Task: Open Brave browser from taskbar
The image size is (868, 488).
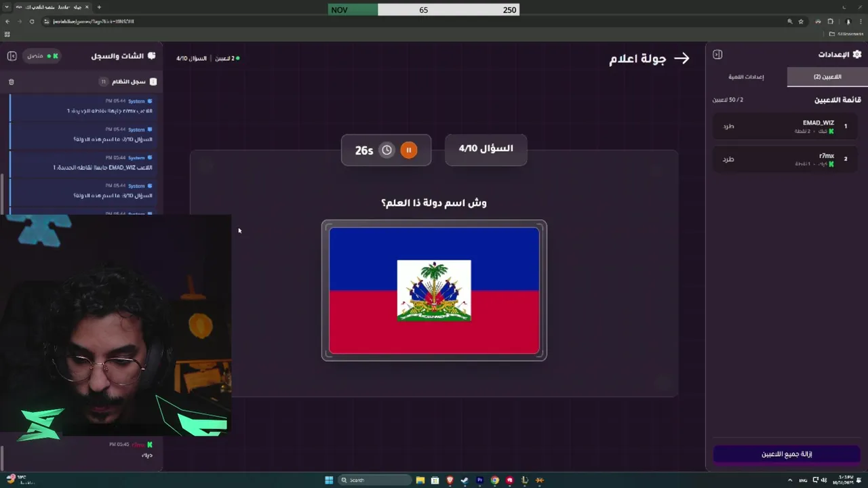Action: click(x=450, y=480)
